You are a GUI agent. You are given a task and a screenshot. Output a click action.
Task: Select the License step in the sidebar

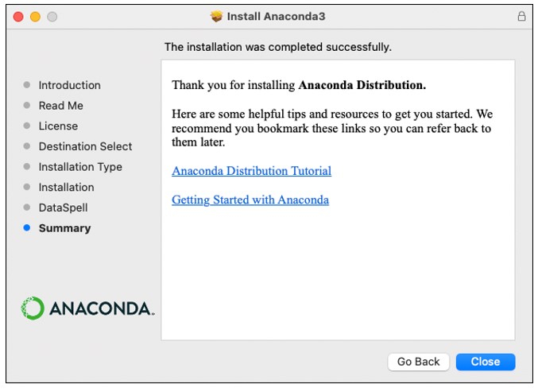[x=58, y=126]
